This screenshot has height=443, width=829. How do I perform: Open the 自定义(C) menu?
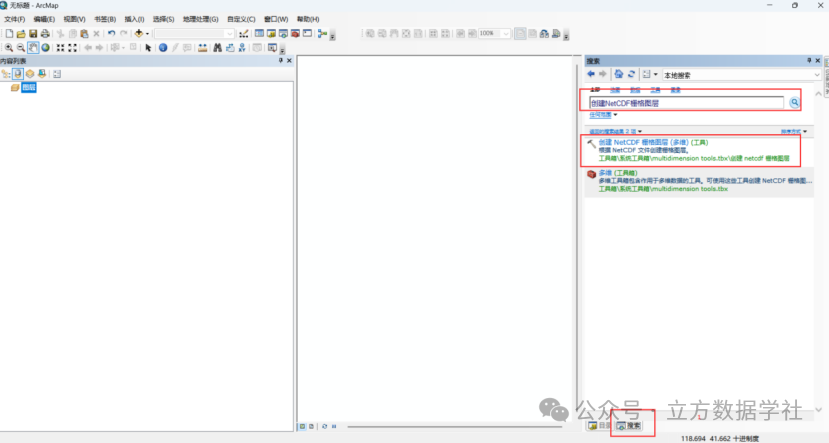click(x=241, y=19)
